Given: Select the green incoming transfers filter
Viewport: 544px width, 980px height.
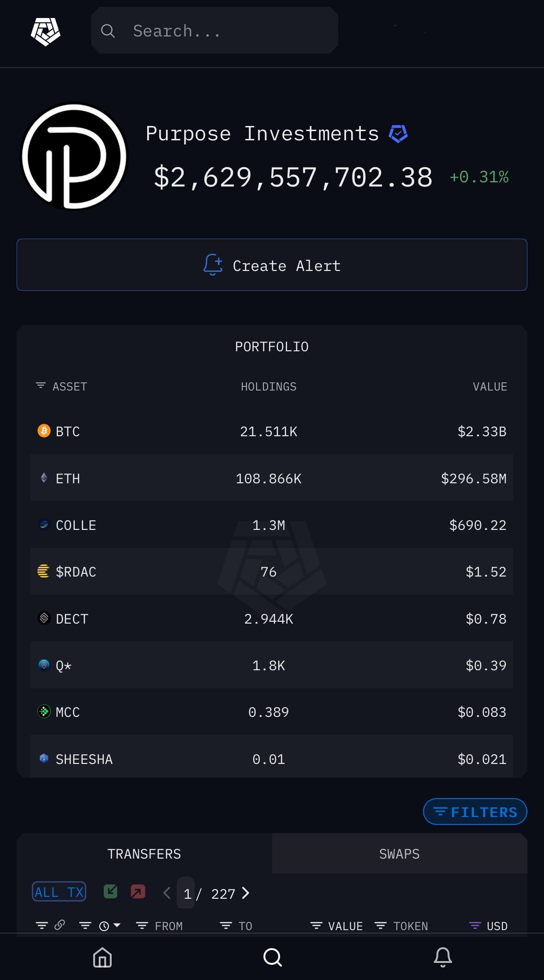Looking at the screenshot, I should (110, 891).
